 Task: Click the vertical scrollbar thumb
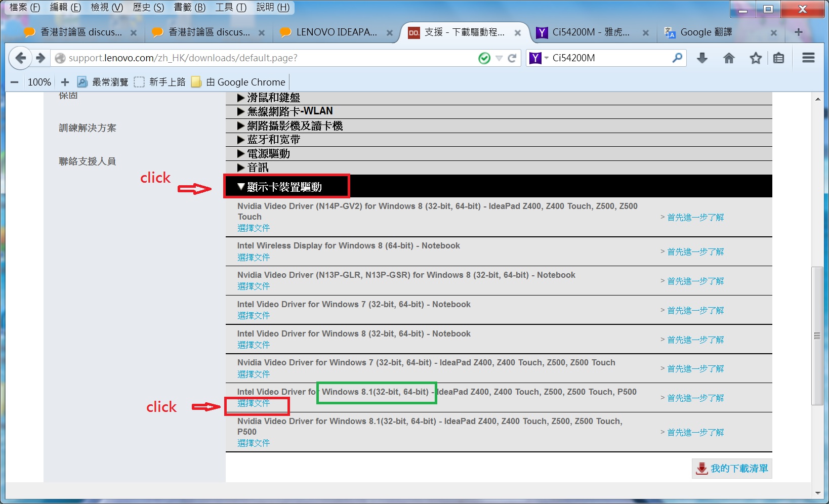[x=817, y=335]
